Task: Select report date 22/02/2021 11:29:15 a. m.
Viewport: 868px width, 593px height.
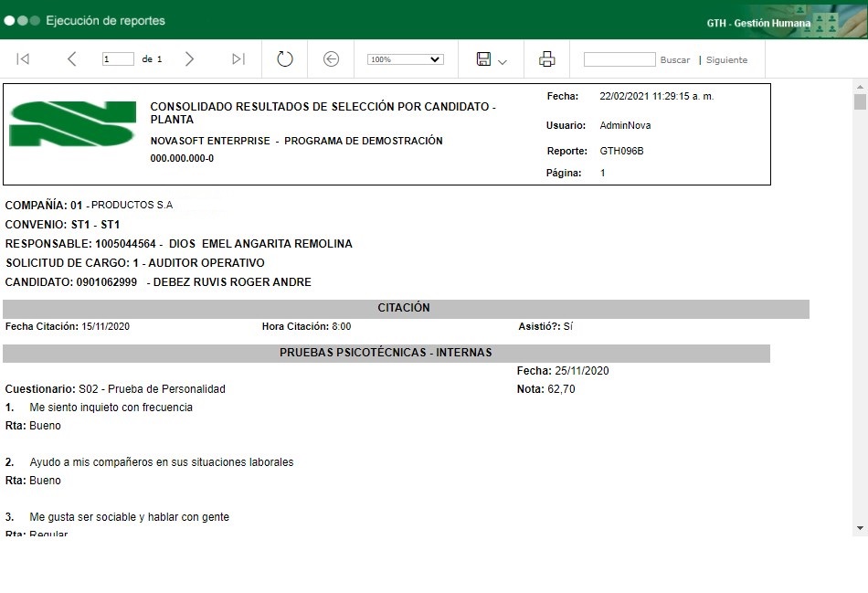Action: [657, 96]
